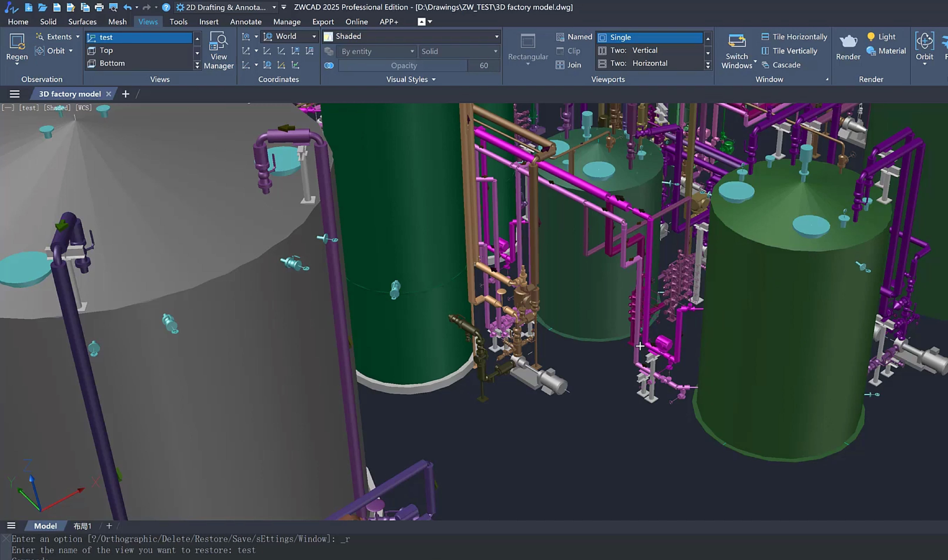This screenshot has height=560, width=948.
Task: Print the drawing using the printer icon
Action: click(x=99, y=7)
